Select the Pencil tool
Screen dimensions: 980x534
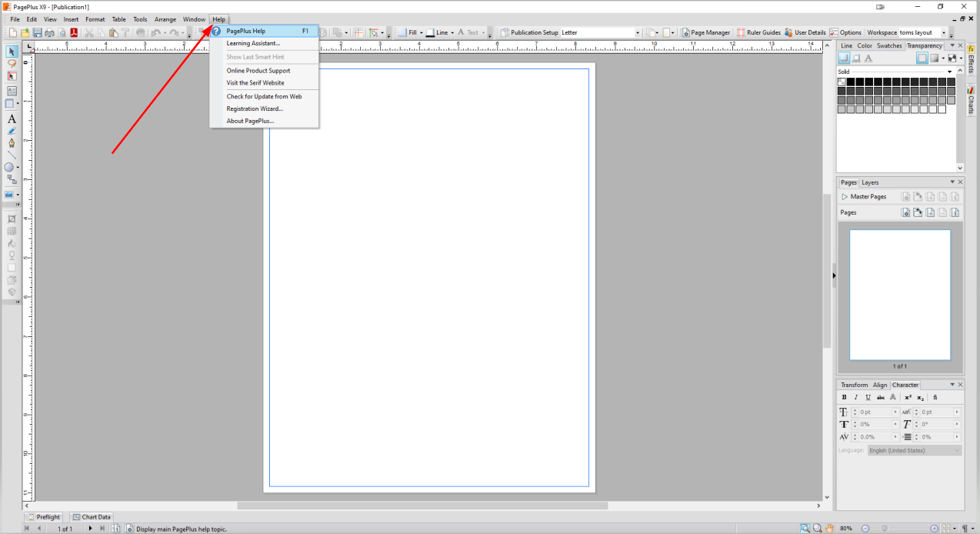(x=12, y=131)
